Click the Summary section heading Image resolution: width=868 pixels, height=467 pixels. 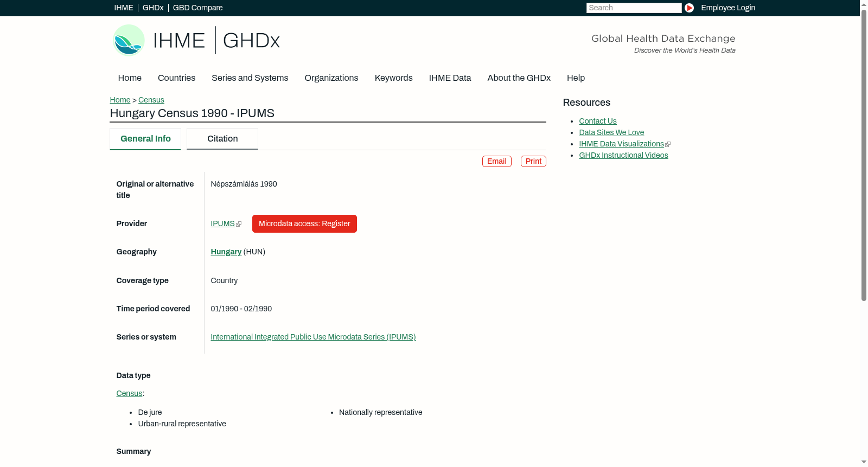(133, 451)
